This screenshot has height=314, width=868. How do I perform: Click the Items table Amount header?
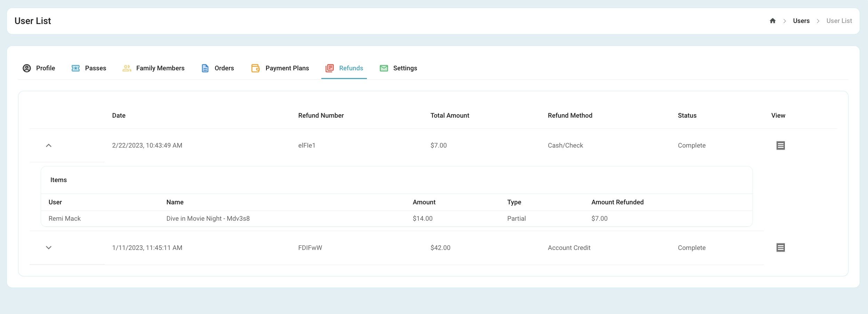click(424, 202)
